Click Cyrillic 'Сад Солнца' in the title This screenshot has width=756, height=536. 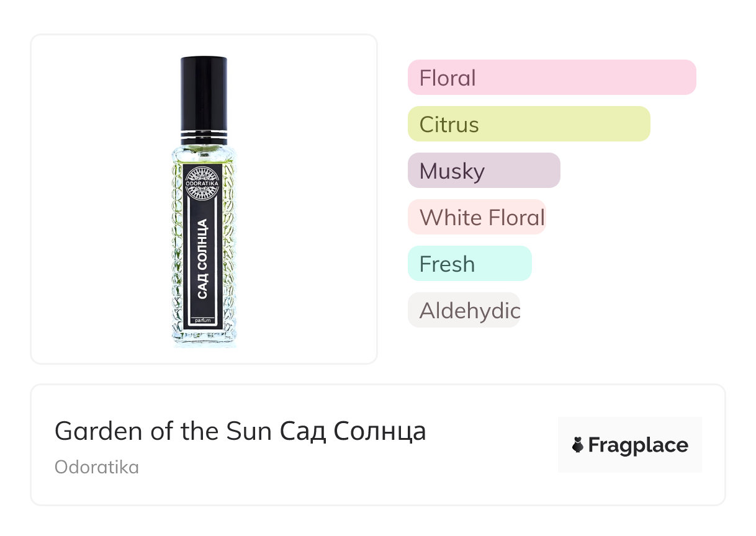point(353,431)
